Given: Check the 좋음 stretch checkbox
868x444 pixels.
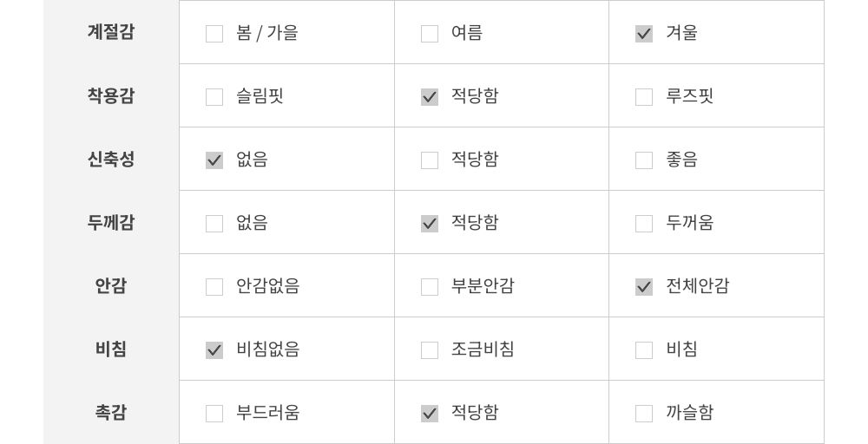Looking at the screenshot, I should pos(644,160).
